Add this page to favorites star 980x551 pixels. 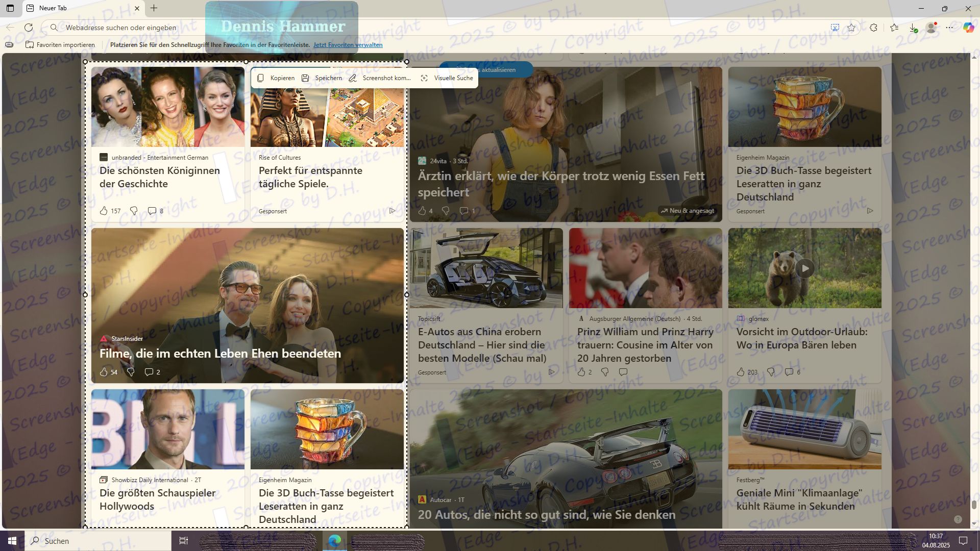pyautogui.click(x=851, y=28)
